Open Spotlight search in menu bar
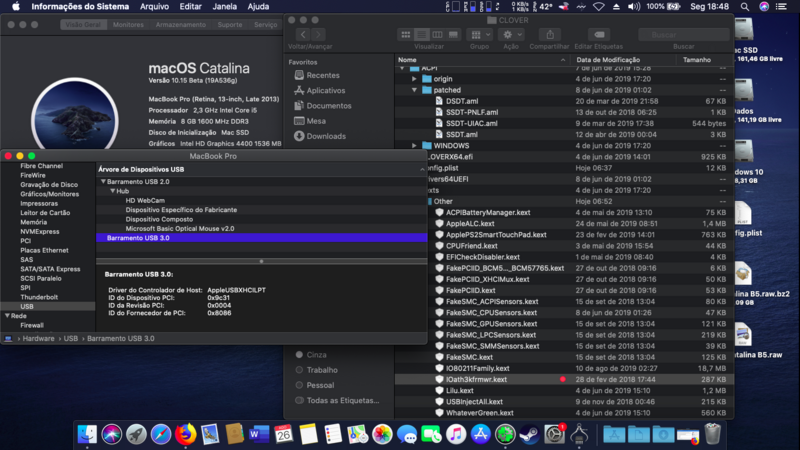The image size is (800, 450). 745,7
